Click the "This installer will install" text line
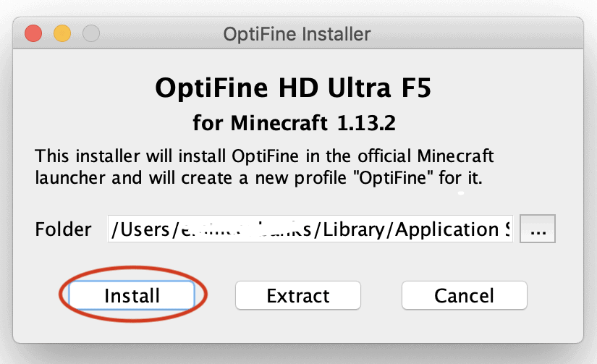597x364 pixels. 264,156
